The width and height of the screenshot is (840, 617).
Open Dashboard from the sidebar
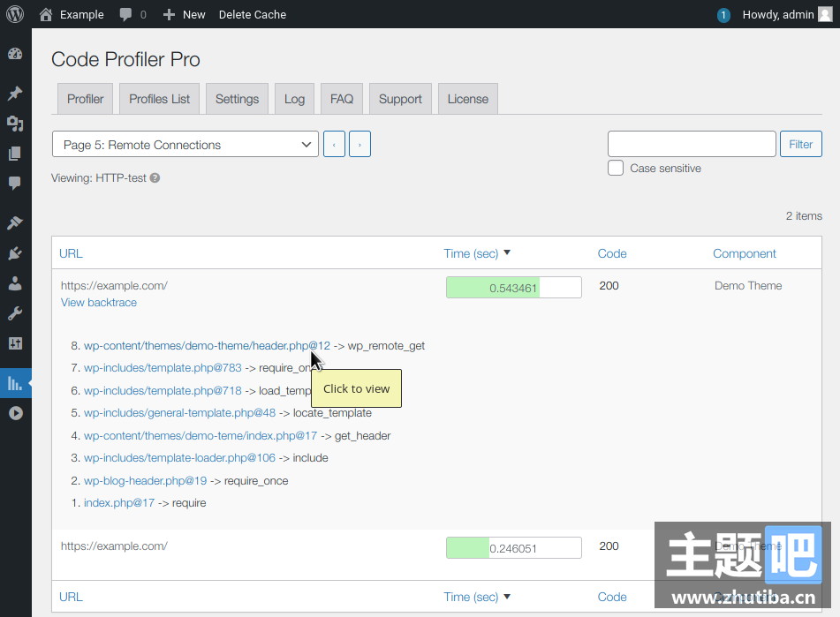15,54
